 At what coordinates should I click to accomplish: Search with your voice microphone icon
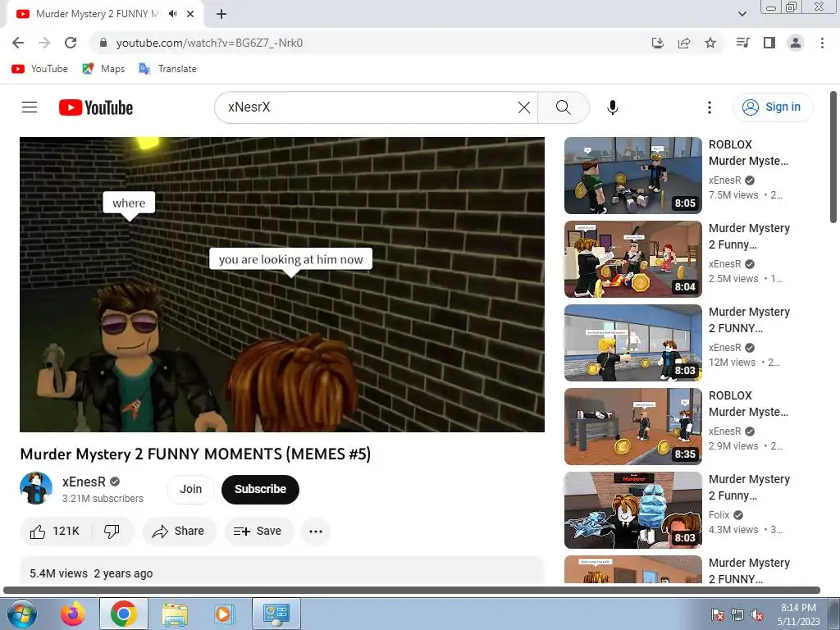pos(612,107)
